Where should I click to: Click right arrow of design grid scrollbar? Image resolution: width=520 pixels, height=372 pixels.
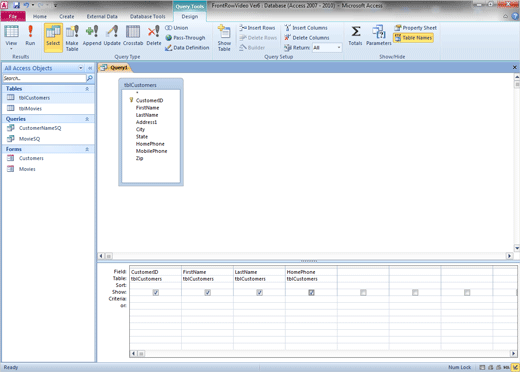pyautogui.click(x=513, y=354)
